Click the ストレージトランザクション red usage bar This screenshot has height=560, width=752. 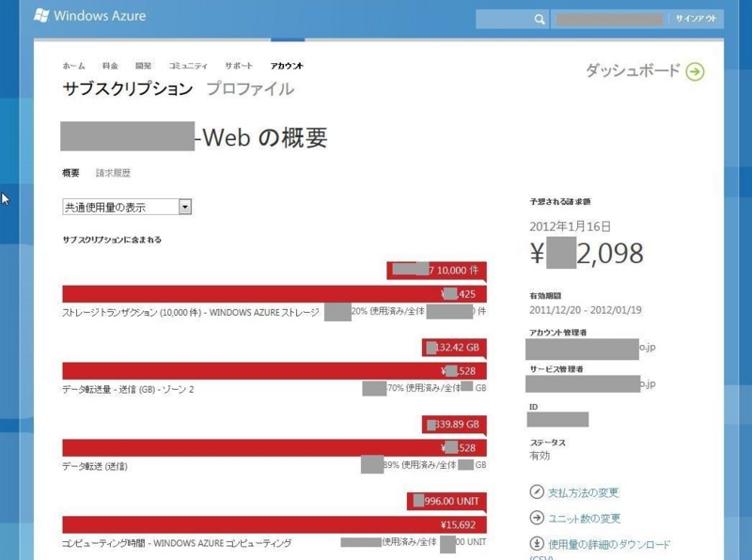274,294
